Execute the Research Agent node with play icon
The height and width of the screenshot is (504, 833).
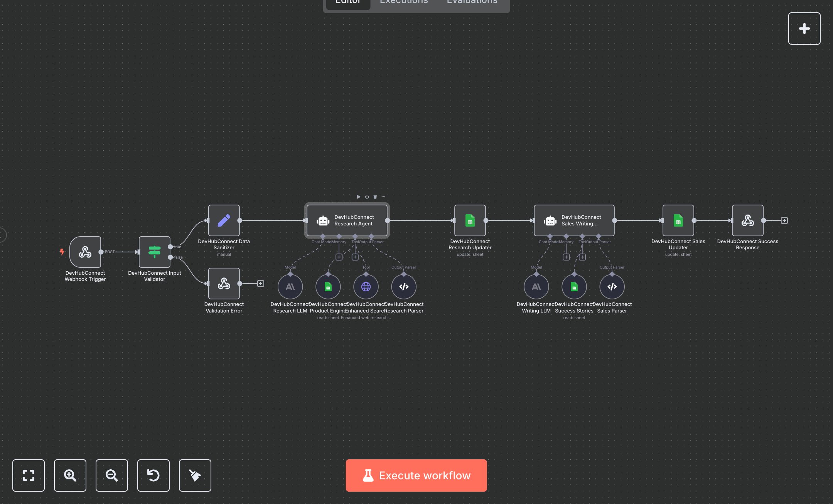click(x=359, y=197)
